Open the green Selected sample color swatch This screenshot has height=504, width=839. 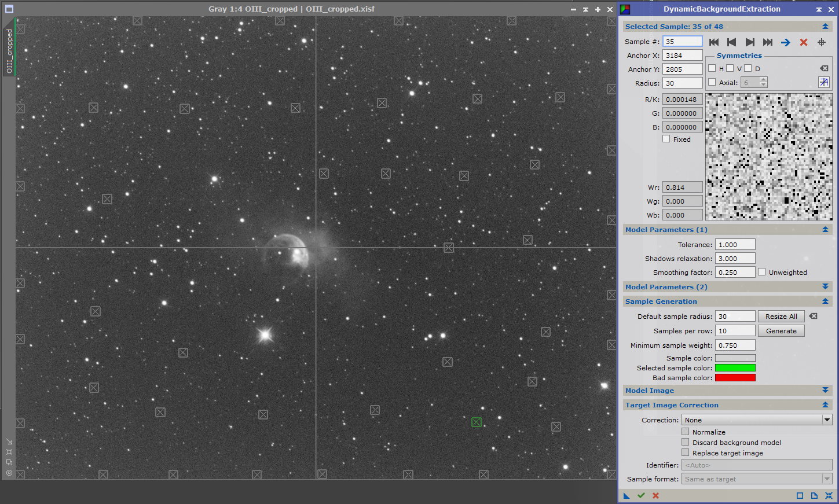click(x=735, y=368)
